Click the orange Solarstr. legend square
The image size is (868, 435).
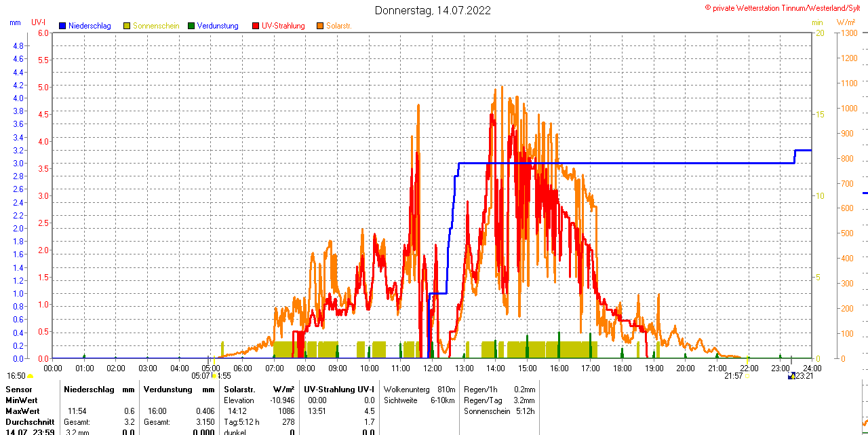click(x=320, y=26)
